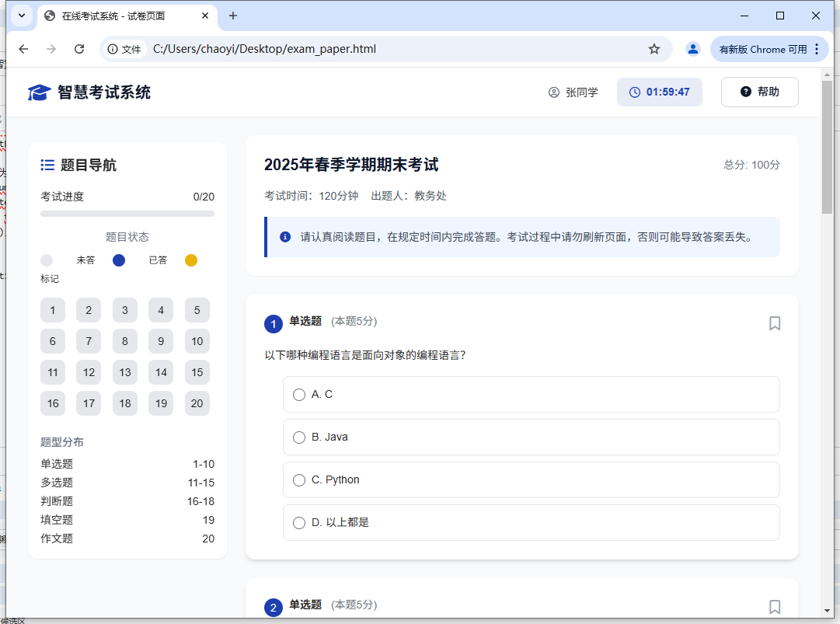Click the 判断题 row in 题型分布
This screenshot has height=624, width=840.
click(x=127, y=501)
